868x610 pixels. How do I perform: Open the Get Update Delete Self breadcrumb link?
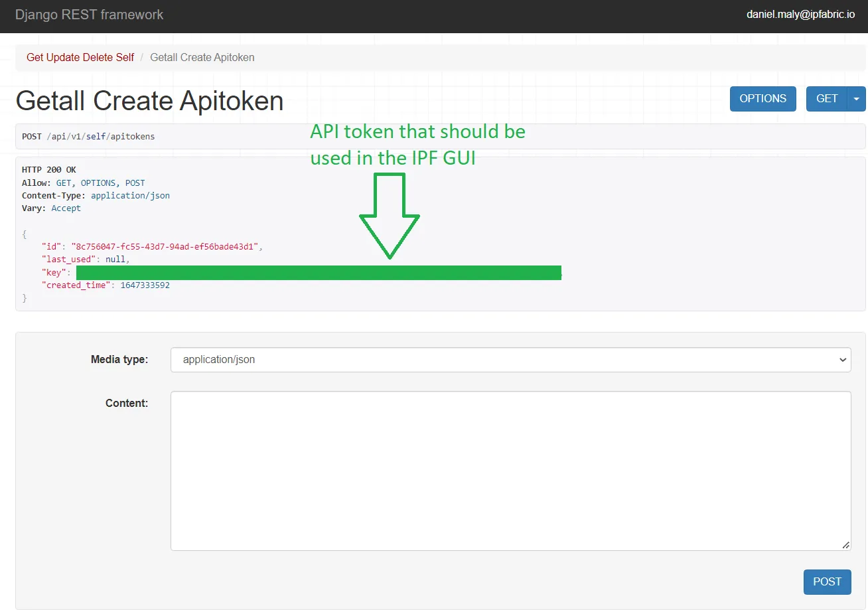click(x=80, y=57)
